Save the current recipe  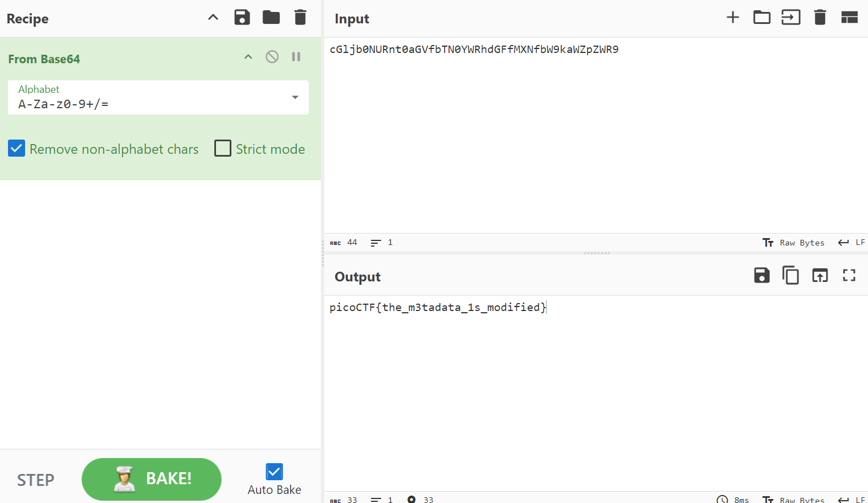pos(242,18)
